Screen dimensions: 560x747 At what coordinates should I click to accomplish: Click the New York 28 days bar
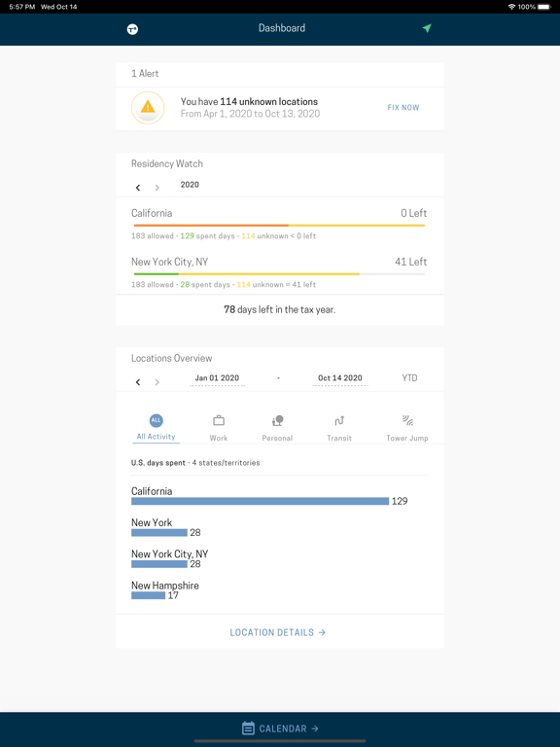pyautogui.click(x=159, y=533)
